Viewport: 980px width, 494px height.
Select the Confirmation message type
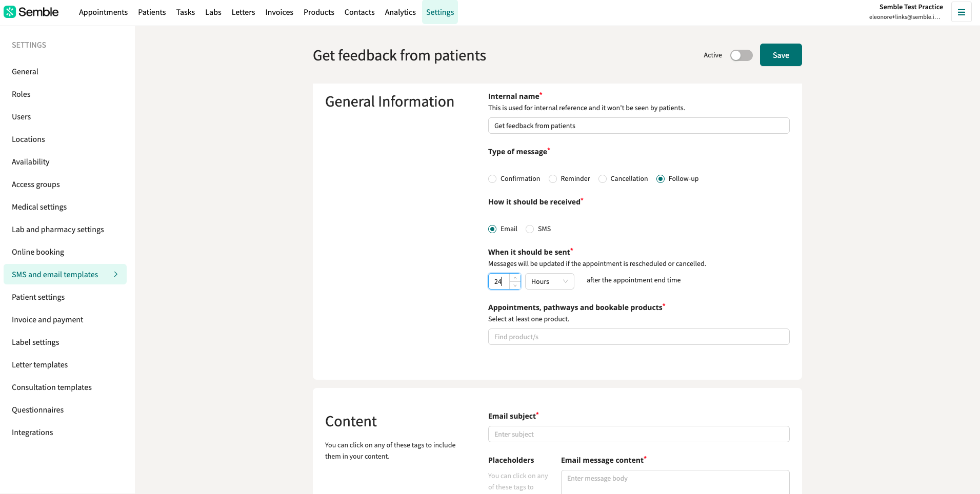point(492,179)
